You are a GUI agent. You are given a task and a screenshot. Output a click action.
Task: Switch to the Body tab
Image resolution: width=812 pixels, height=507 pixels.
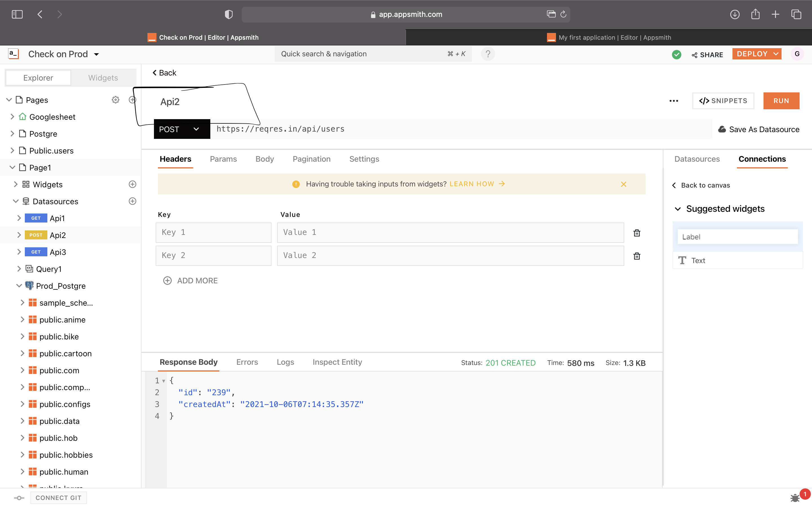(x=264, y=159)
